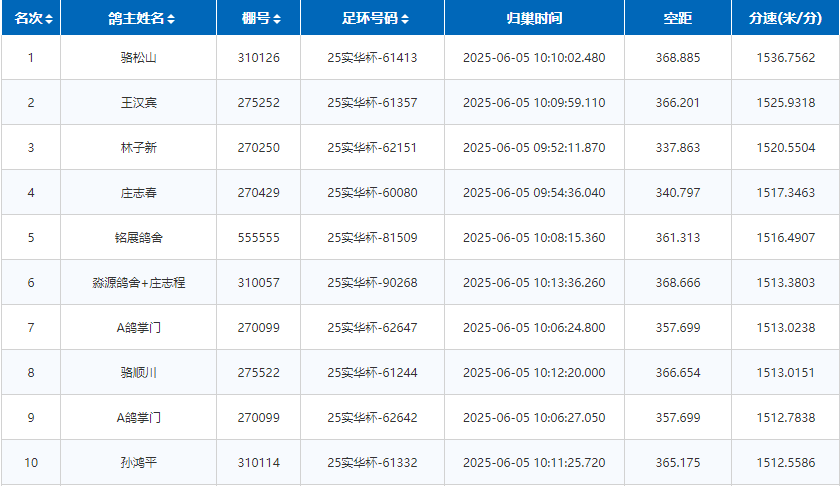
Task: Click the sort arrows beside 鸽主姓名
Action: [171, 19]
